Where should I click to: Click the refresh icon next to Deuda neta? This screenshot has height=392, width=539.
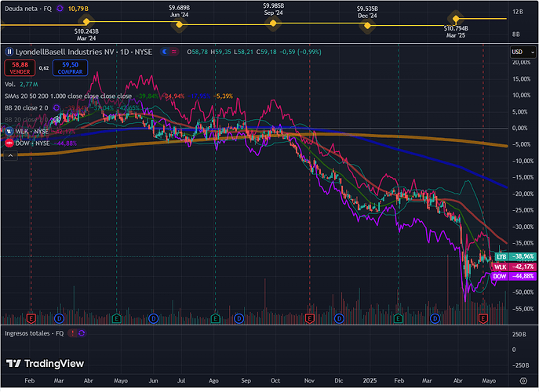(60, 9)
